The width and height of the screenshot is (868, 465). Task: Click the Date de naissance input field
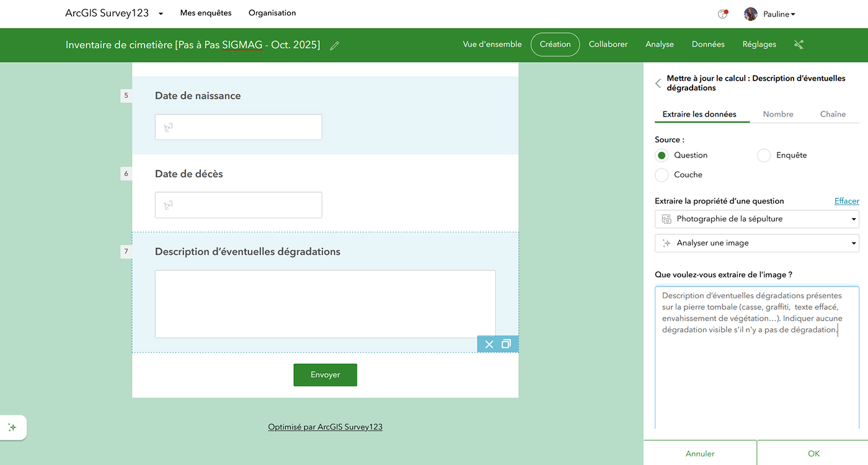[x=238, y=127]
